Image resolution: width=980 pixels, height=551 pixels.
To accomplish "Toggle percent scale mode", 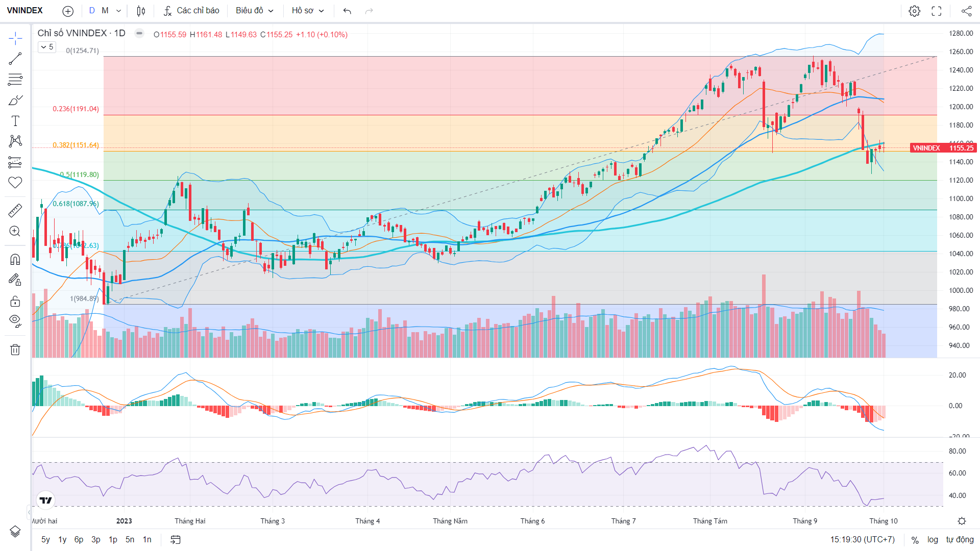I will [x=915, y=540].
